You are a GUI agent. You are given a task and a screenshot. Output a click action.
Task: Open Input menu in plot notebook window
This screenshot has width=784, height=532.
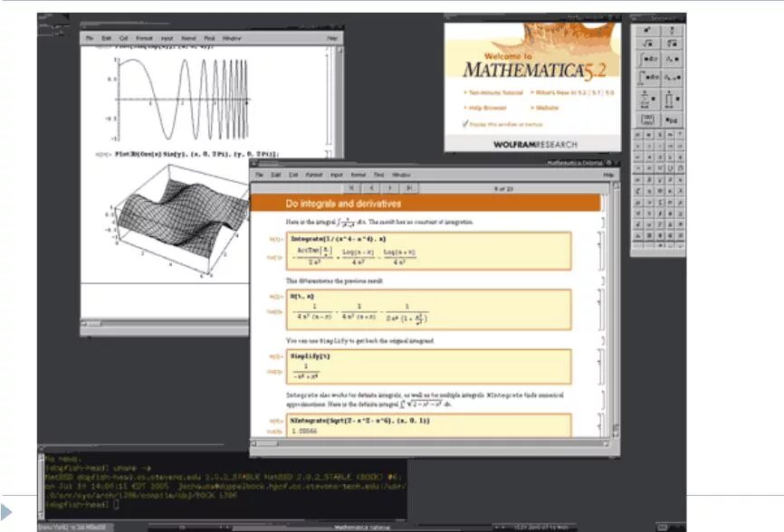(x=167, y=38)
